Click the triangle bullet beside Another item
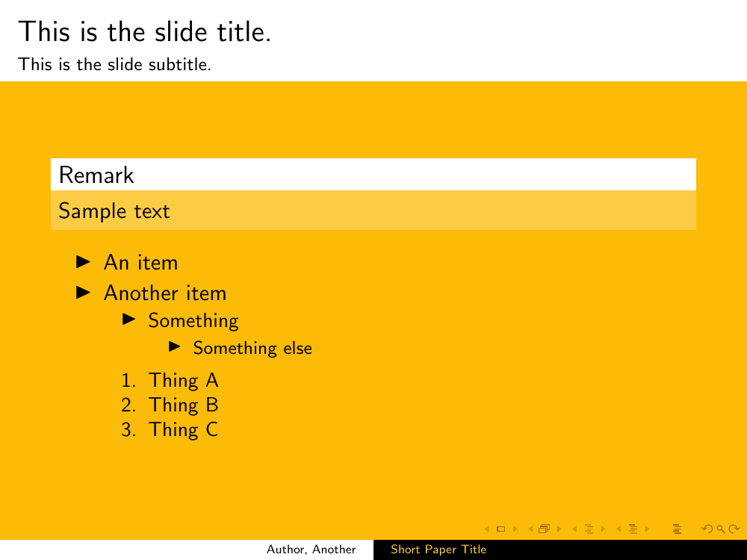The height and width of the screenshot is (560, 747). (84, 292)
